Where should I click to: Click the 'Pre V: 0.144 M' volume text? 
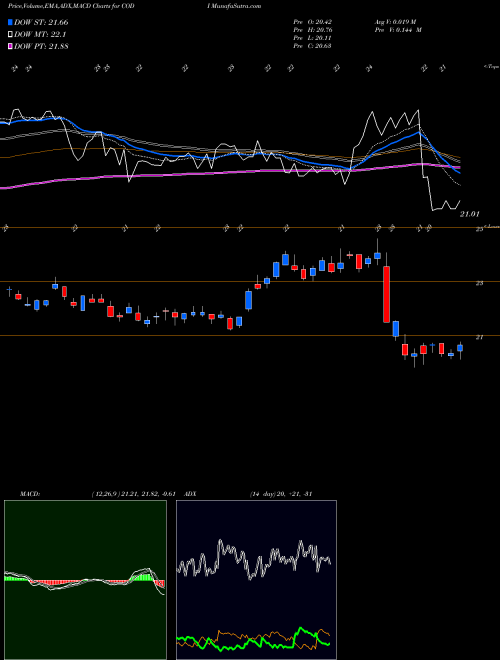397,30
